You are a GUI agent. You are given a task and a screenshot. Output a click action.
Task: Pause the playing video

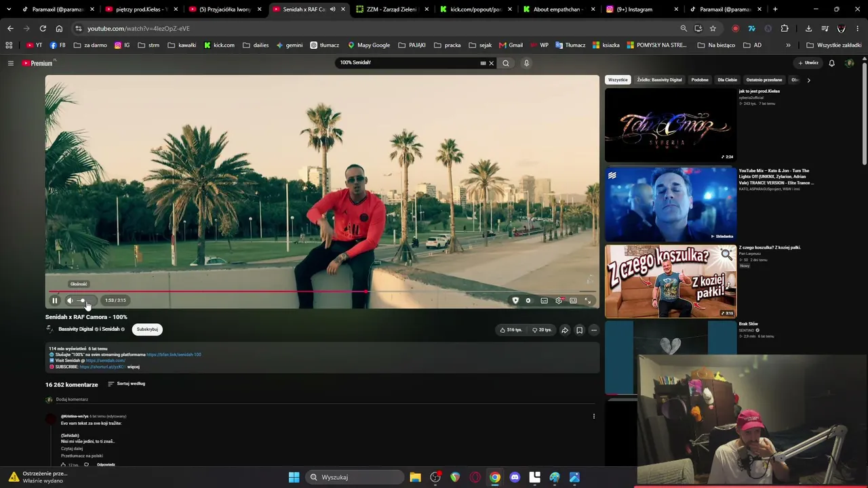(x=55, y=300)
